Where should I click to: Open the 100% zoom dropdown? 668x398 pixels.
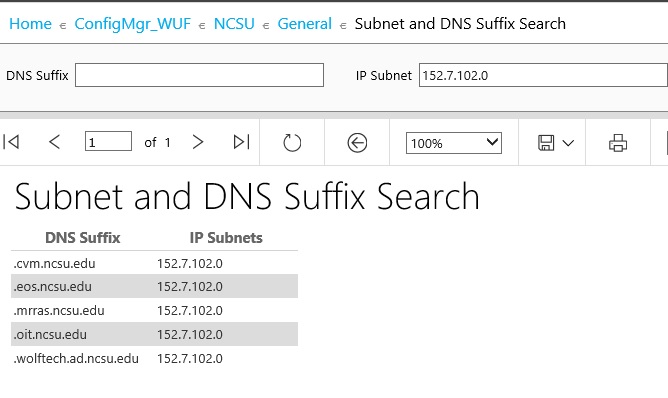pos(454,143)
